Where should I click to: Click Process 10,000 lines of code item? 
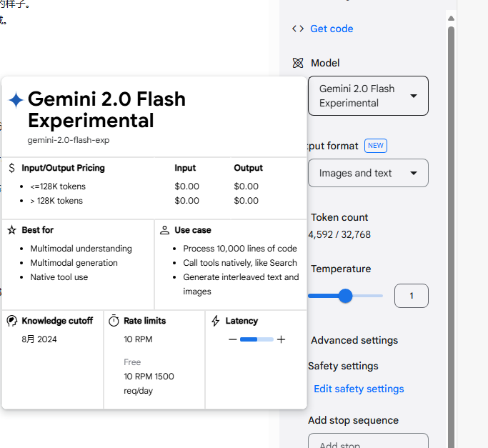[240, 249]
